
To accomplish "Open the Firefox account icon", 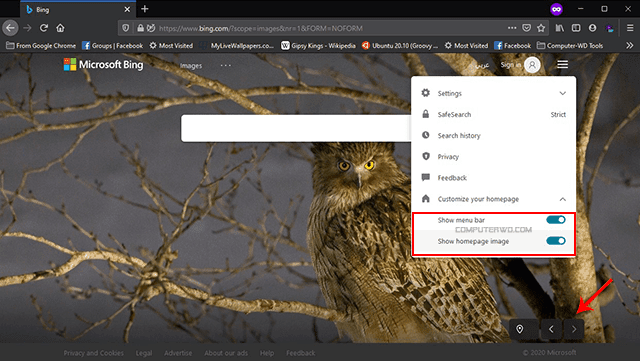I will pyautogui.click(x=592, y=28).
